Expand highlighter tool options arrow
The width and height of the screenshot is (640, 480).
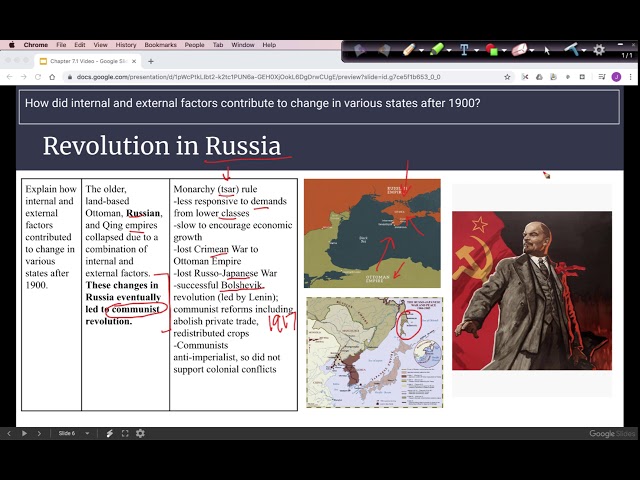[x=449, y=51]
